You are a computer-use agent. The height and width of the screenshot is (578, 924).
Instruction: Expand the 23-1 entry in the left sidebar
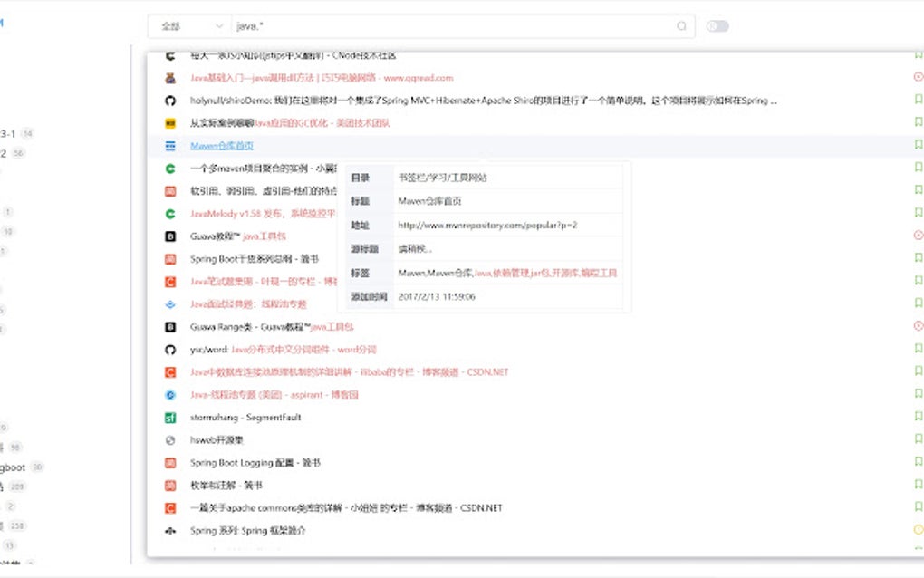point(9,134)
